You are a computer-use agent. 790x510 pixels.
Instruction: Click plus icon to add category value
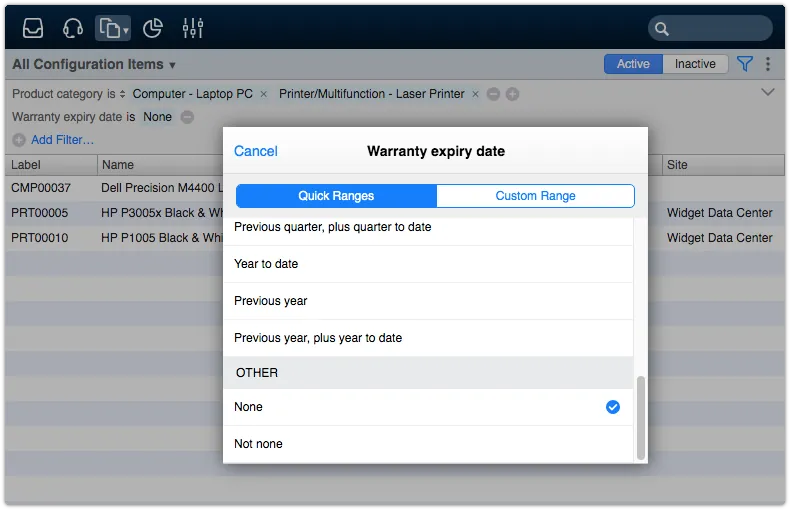[x=512, y=94]
